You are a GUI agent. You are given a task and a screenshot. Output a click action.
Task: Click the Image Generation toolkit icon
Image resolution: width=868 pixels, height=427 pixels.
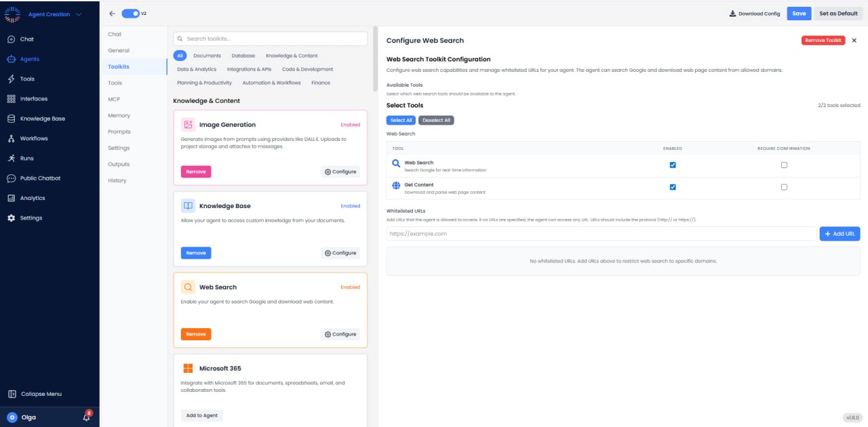[188, 124]
